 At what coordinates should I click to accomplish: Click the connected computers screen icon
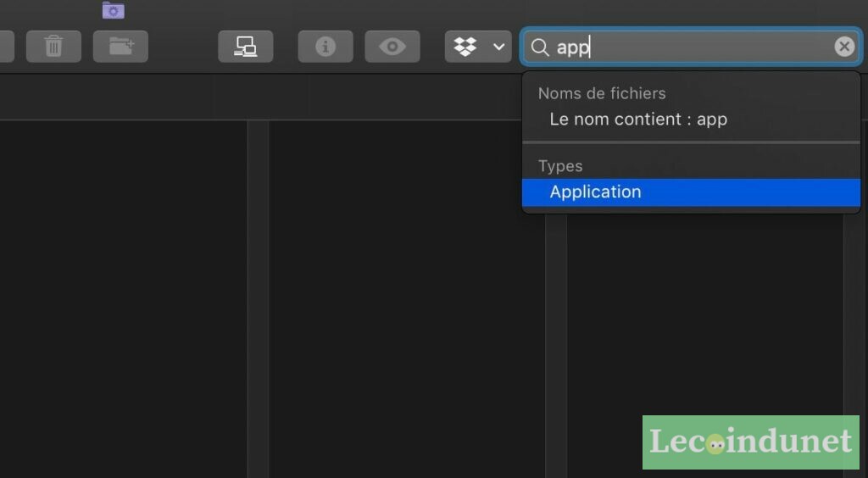coord(246,47)
